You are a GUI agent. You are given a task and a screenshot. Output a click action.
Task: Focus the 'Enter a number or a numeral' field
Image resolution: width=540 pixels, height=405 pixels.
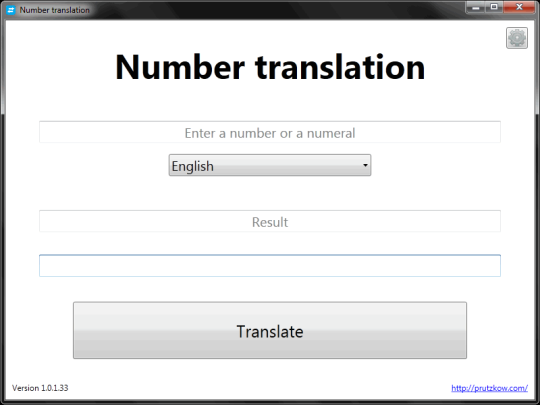tap(270, 132)
